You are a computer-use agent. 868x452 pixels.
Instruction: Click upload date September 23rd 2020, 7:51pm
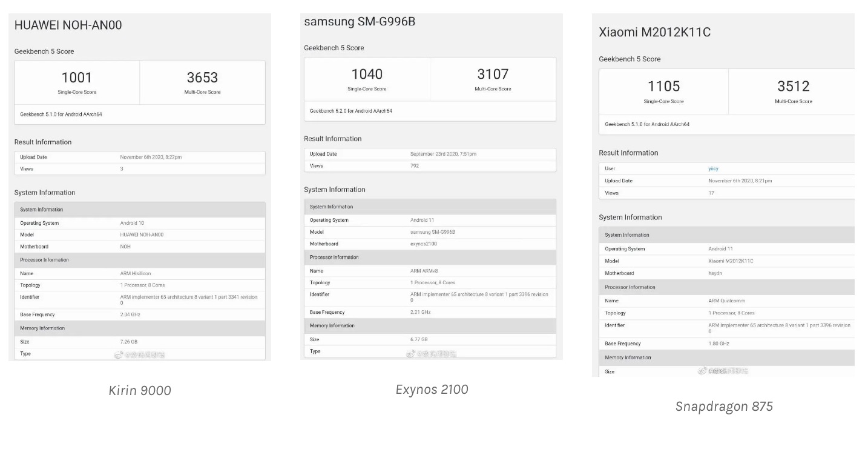point(443,154)
